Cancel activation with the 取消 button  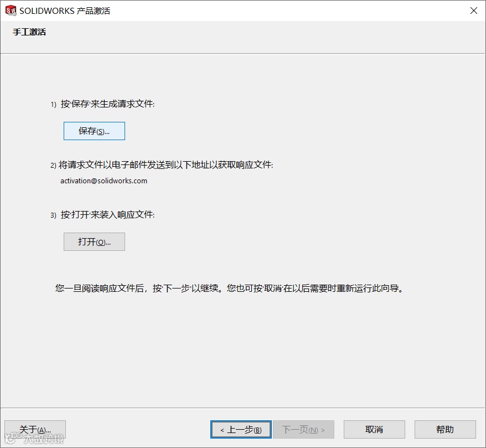click(x=374, y=429)
